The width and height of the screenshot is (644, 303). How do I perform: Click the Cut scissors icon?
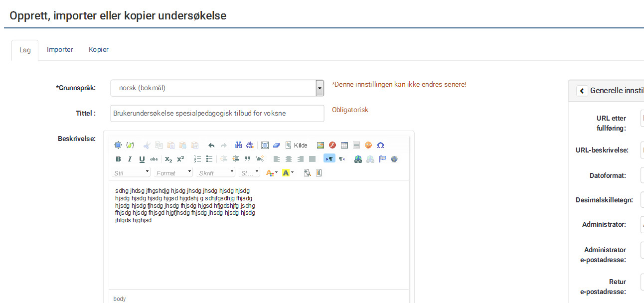click(x=147, y=146)
